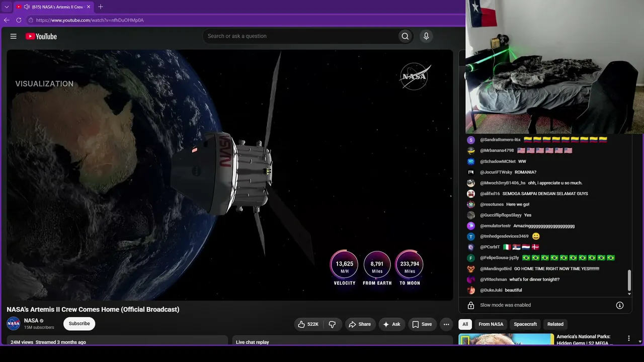
Task: Open options menu for America's National Parks video
Action: click(x=629, y=339)
